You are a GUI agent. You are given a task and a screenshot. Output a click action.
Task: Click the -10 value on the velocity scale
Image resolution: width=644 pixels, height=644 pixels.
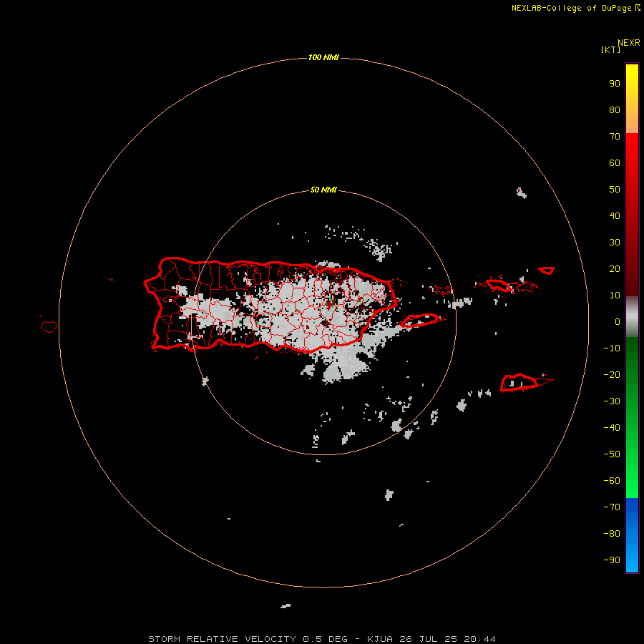point(612,348)
